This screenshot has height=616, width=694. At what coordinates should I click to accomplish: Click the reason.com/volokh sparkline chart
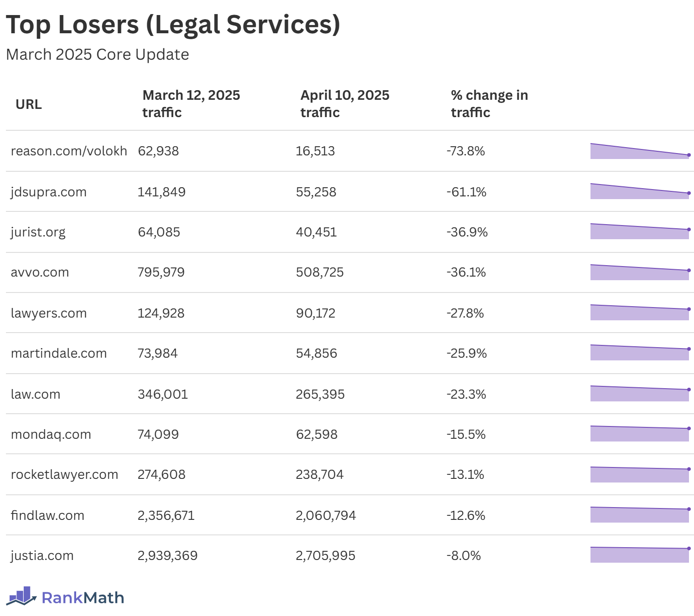640,151
